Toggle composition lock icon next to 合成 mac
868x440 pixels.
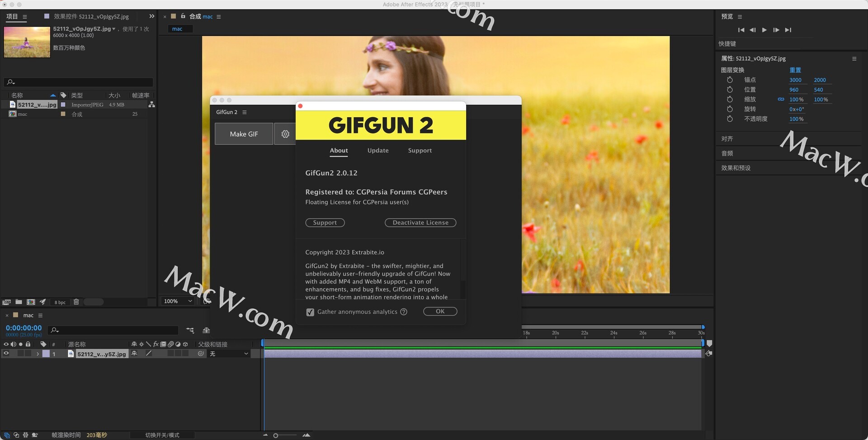[183, 16]
